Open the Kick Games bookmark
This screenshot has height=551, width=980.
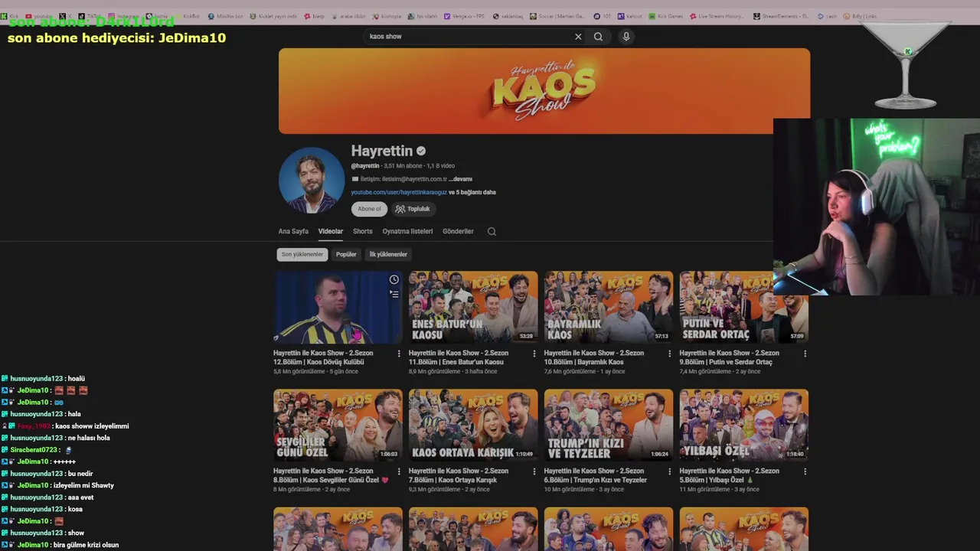[x=665, y=16]
